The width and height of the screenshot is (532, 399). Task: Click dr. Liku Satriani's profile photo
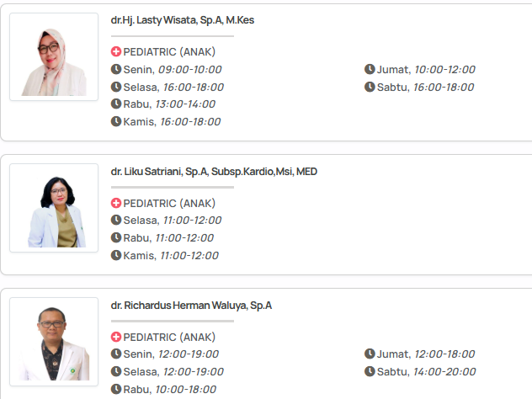click(54, 208)
